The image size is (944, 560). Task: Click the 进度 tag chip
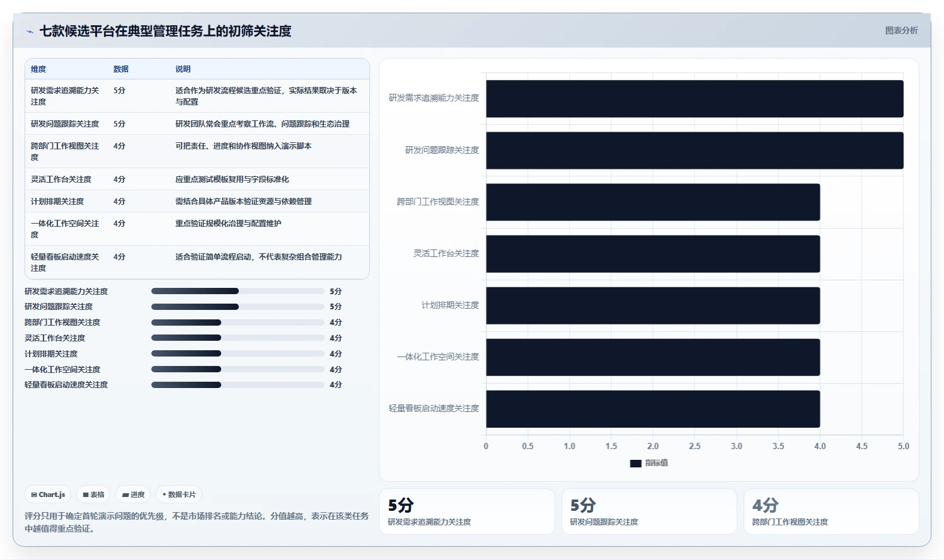click(134, 494)
